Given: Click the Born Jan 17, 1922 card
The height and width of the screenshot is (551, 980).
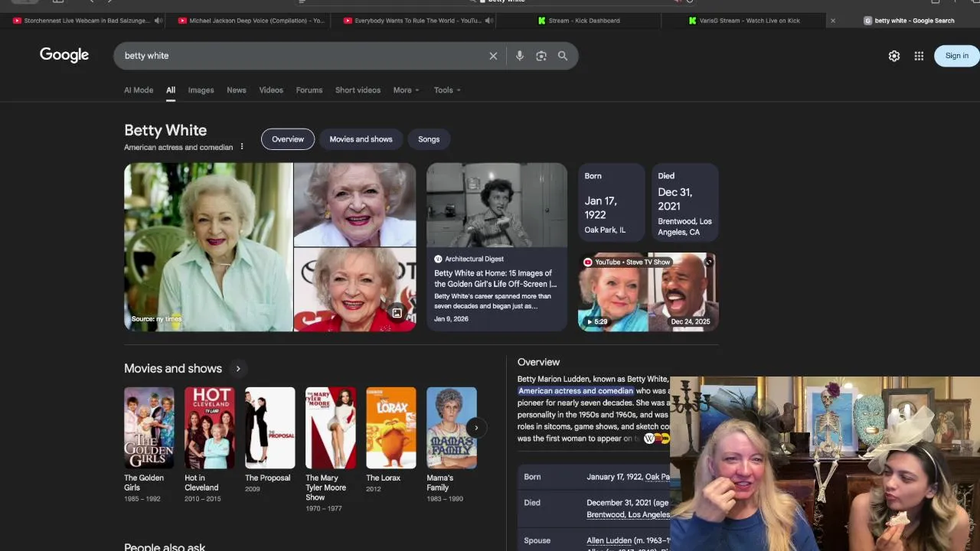Looking at the screenshot, I should point(611,203).
